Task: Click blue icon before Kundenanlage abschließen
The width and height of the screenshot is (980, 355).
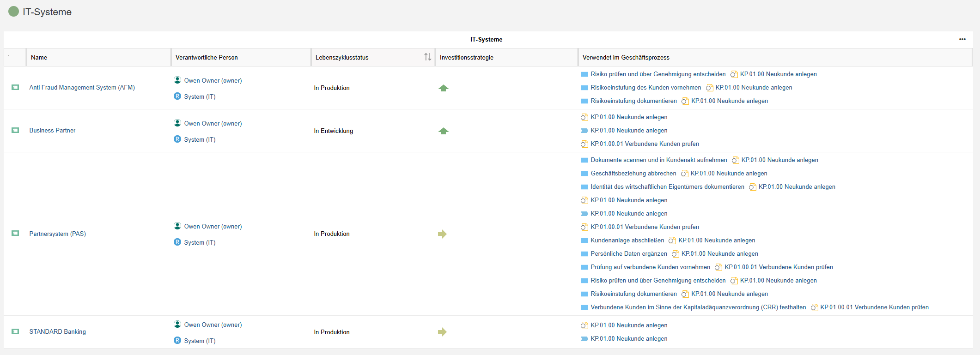Action: tap(584, 241)
